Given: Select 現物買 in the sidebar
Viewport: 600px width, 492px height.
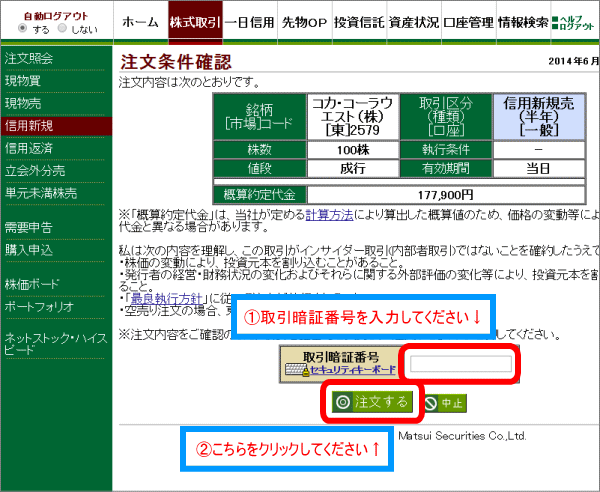Looking at the screenshot, I should [x=23, y=81].
